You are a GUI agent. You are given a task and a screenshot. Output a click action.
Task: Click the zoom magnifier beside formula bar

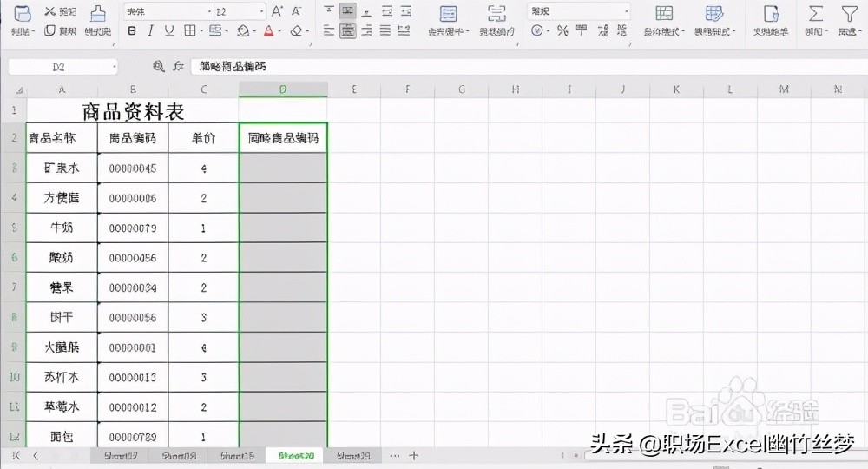[159, 67]
